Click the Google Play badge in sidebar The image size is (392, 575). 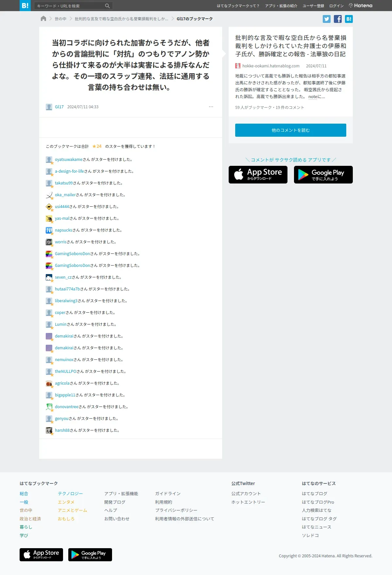[x=323, y=175]
